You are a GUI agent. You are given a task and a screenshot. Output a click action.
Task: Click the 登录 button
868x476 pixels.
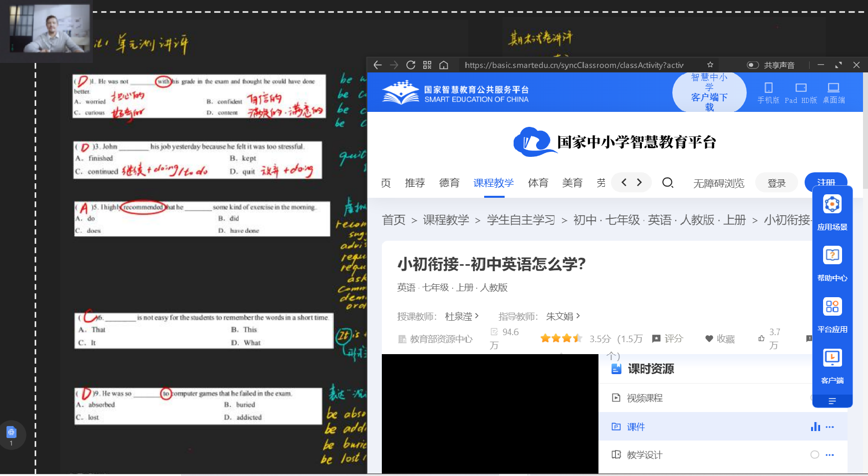pos(777,183)
